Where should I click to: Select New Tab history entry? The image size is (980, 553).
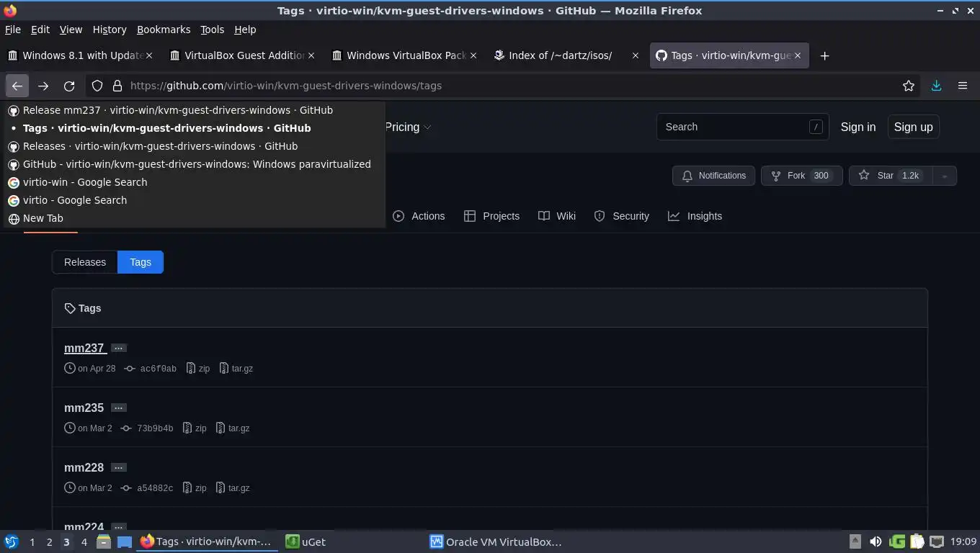(x=195, y=218)
